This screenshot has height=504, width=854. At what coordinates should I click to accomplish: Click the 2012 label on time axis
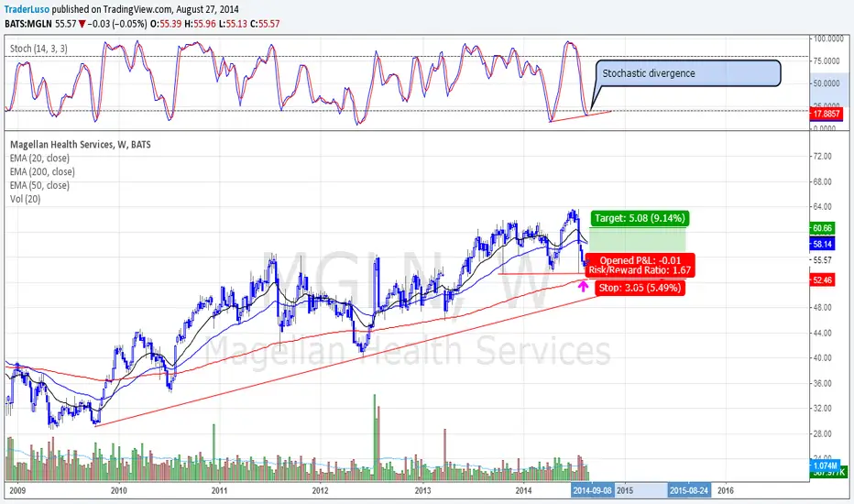[321, 490]
